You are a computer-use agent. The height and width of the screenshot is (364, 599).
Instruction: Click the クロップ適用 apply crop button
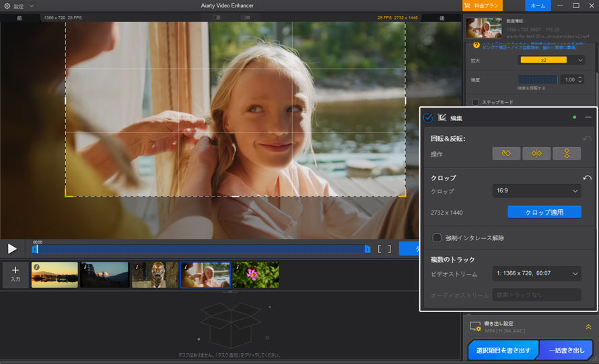pyautogui.click(x=544, y=212)
